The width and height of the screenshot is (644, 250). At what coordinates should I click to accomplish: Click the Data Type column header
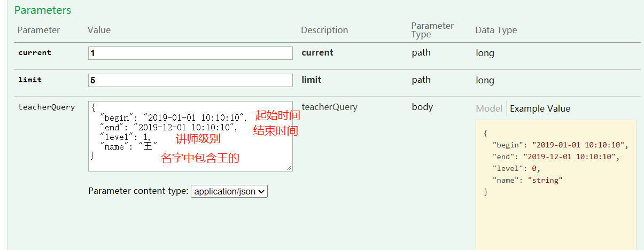(x=496, y=30)
